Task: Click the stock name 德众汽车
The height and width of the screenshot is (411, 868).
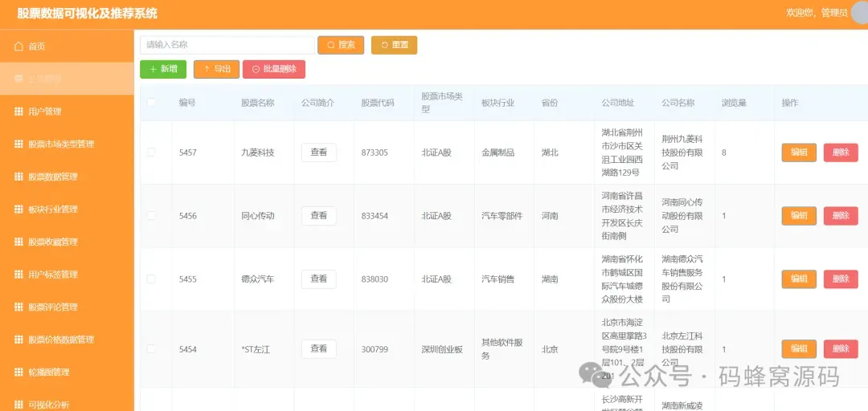Action: [x=257, y=279]
